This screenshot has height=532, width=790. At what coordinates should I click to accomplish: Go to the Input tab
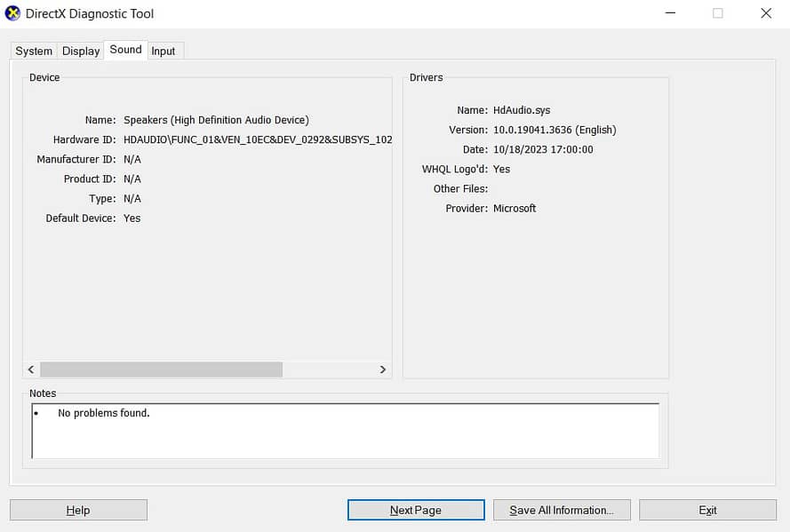coord(164,52)
